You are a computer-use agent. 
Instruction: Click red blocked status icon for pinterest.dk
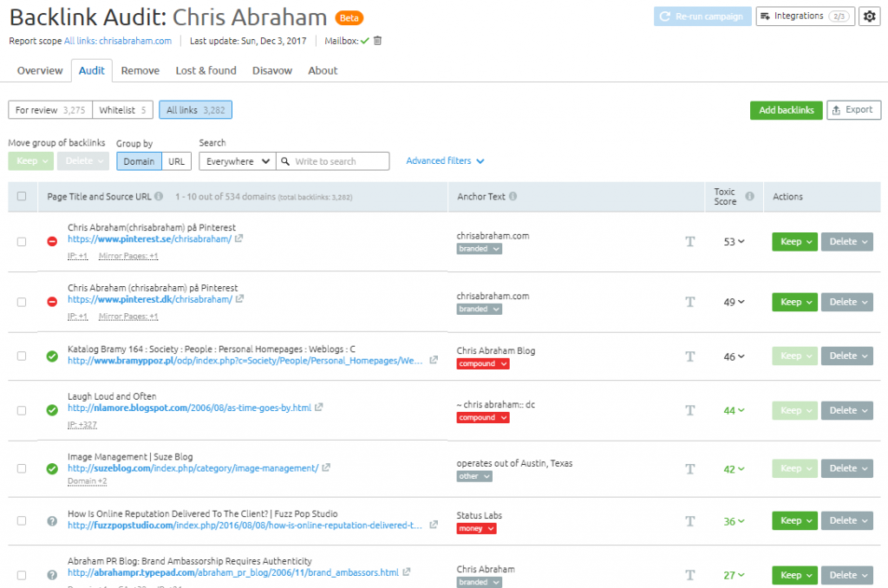tap(52, 302)
